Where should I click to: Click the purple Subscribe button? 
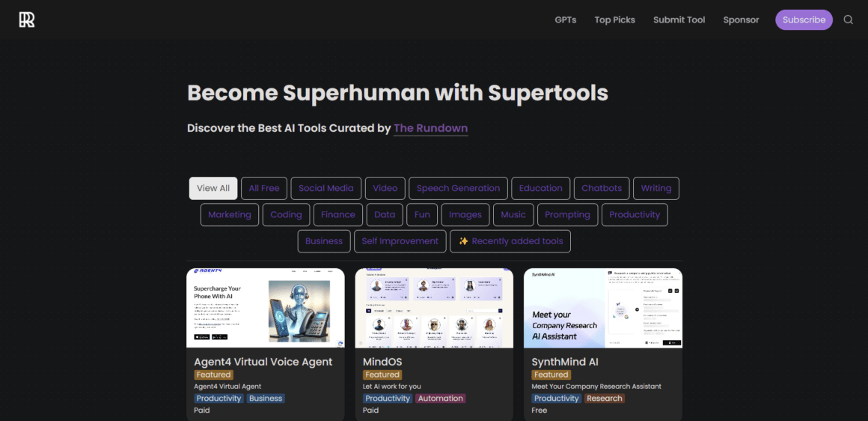pos(804,20)
